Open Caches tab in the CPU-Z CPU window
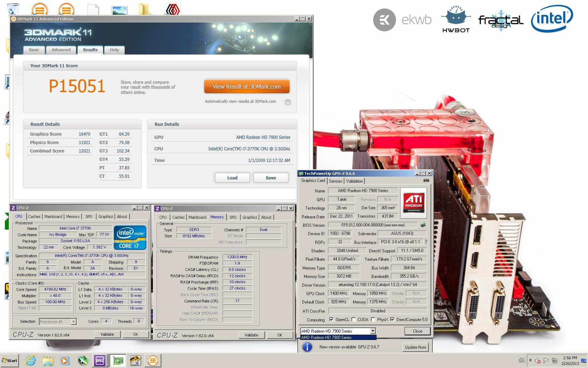 point(34,217)
